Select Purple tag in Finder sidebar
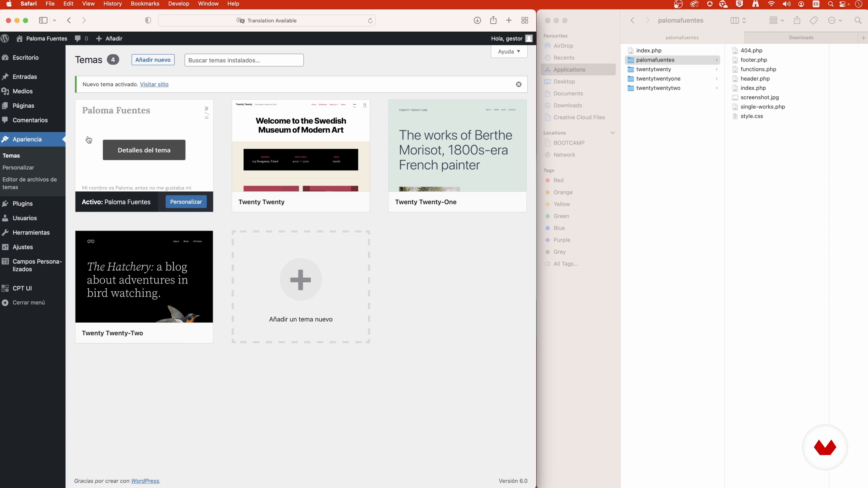The height and width of the screenshot is (488, 868). (x=562, y=240)
